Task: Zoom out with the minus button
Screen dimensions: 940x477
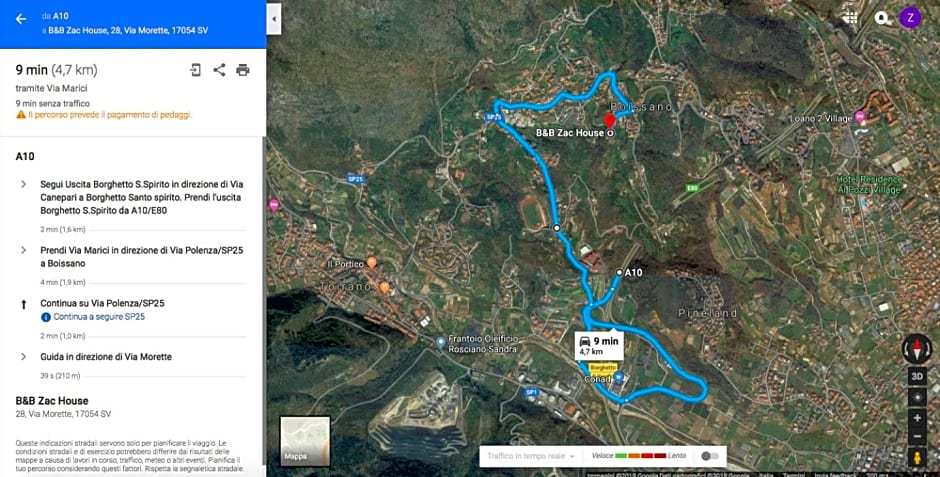Action: (917, 436)
